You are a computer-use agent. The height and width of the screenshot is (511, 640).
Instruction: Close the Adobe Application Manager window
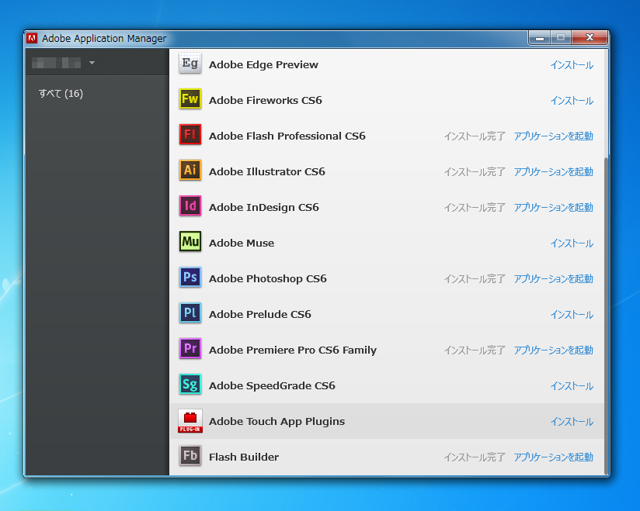[x=590, y=38]
